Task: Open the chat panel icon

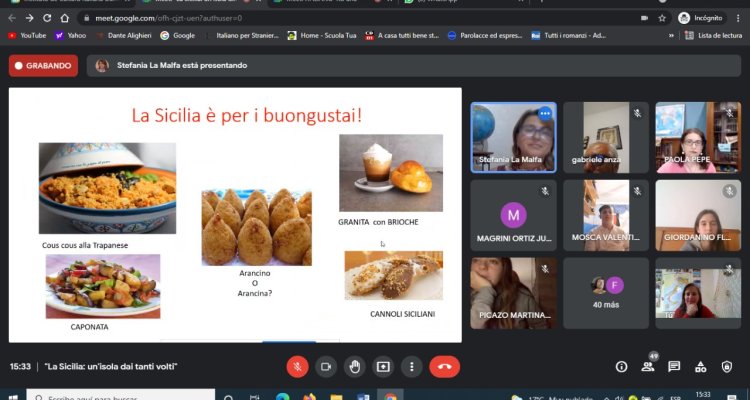Action: 674,367
